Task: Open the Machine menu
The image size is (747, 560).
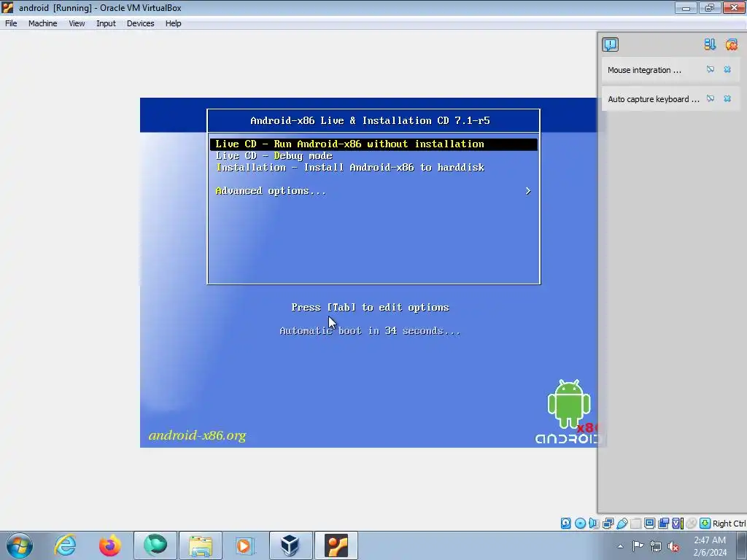Action: pyautogui.click(x=42, y=23)
